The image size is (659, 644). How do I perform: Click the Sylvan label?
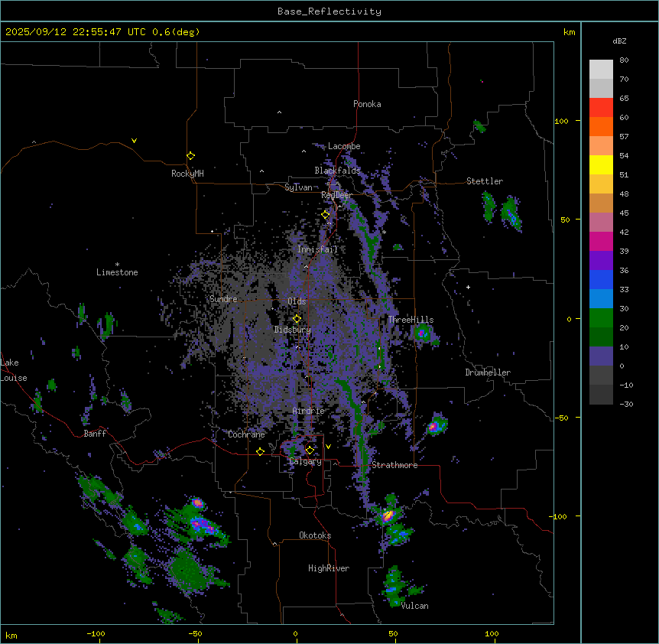pyautogui.click(x=298, y=187)
